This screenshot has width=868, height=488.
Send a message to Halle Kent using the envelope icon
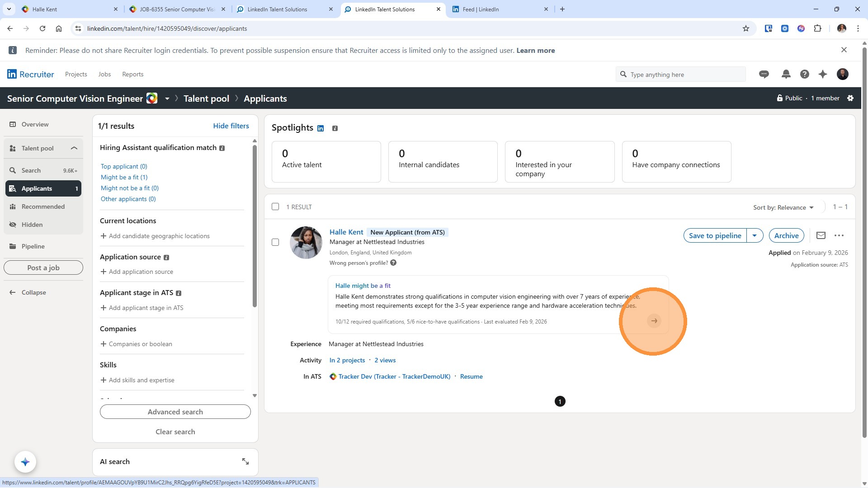(x=821, y=235)
